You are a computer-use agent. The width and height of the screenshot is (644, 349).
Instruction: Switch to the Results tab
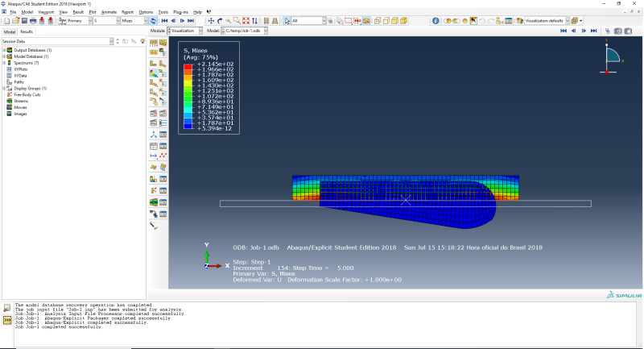27,31
